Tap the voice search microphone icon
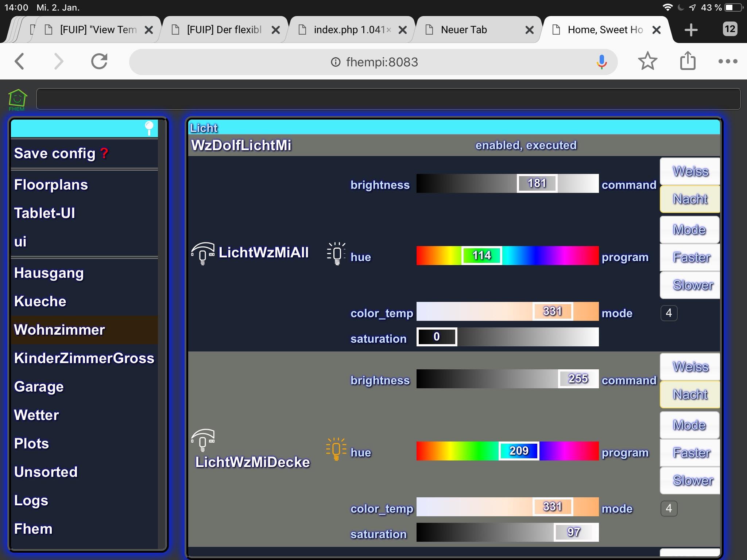The width and height of the screenshot is (747, 560). point(601,62)
